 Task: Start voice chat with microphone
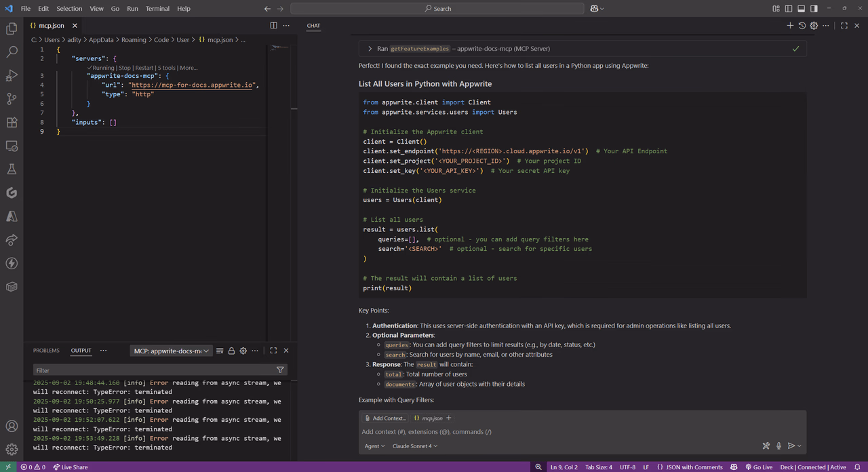pyautogui.click(x=779, y=446)
